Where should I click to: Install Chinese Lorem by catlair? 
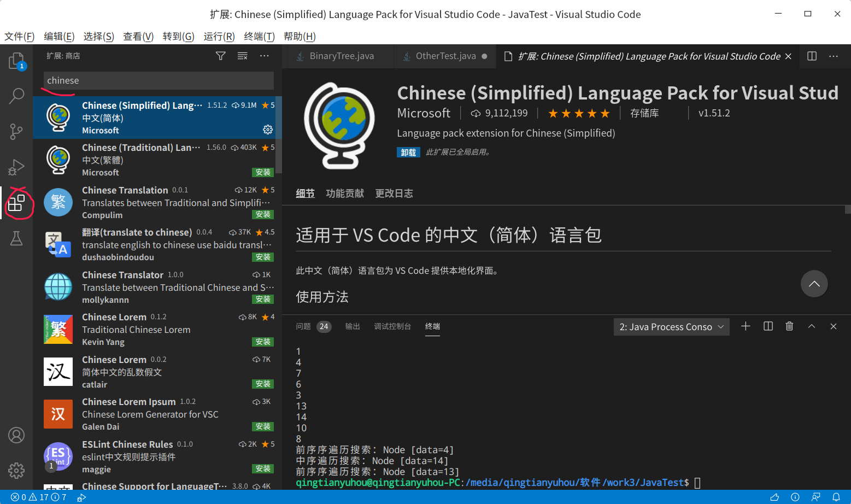(x=263, y=384)
